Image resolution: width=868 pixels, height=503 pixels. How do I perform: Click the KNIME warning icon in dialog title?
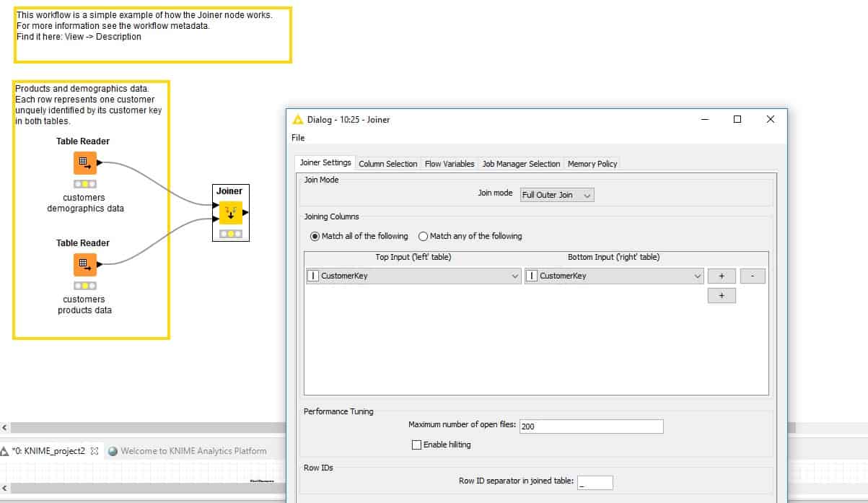point(298,119)
